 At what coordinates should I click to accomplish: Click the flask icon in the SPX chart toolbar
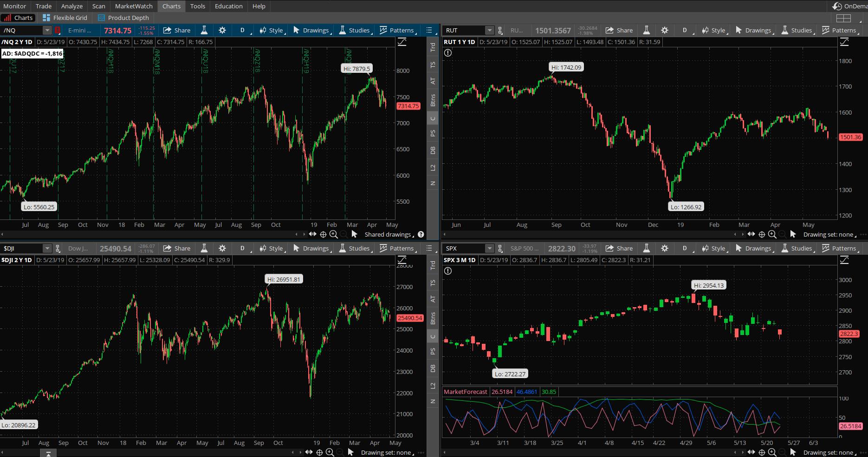(x=646, y=248)
